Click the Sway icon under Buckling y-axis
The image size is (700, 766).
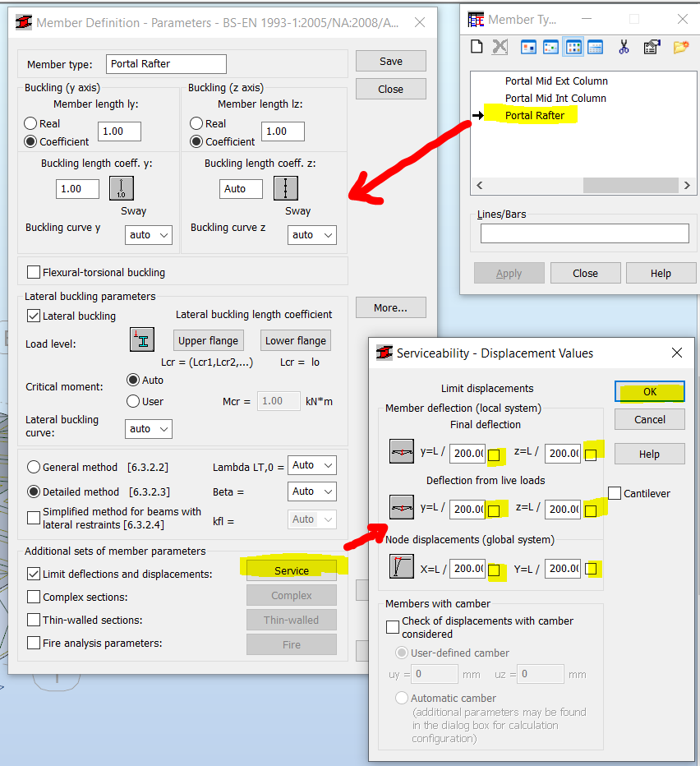click(x=122, y=188)
